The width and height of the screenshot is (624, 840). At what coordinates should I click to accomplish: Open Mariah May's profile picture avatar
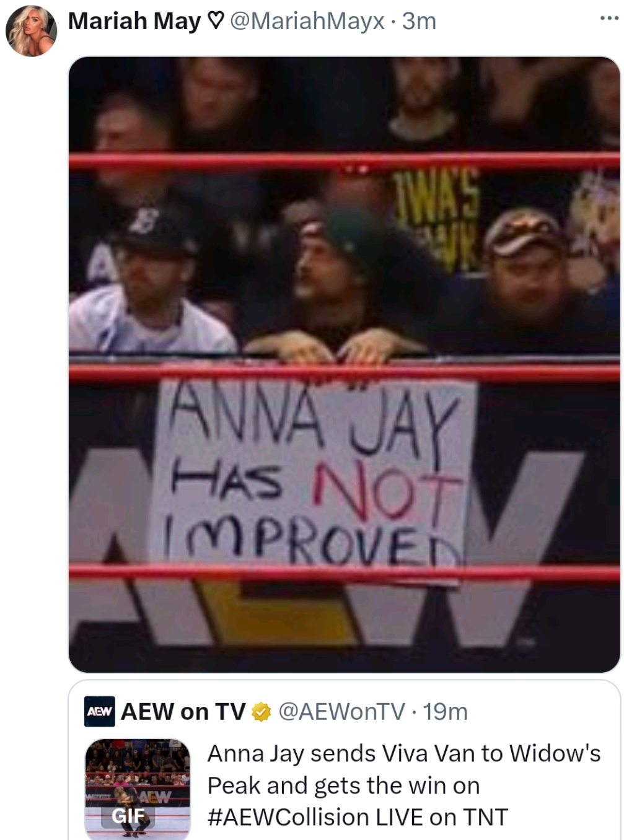(31, 30)
